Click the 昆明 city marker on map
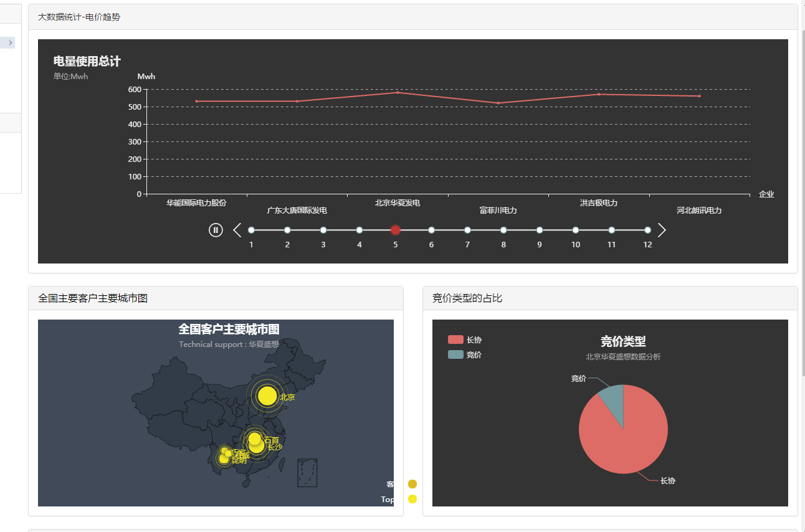This screenshot has width=805, height=532. pos(224,459)
